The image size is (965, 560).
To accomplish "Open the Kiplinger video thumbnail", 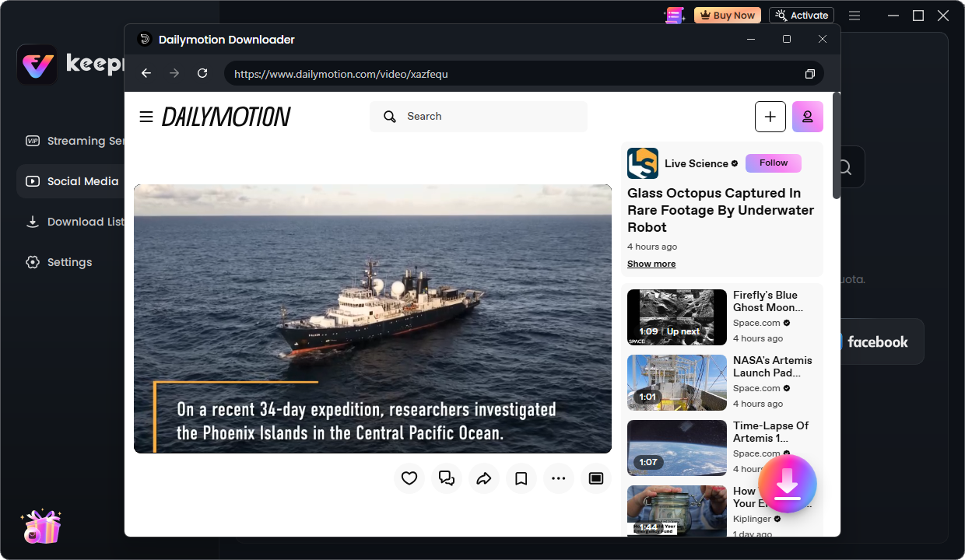I will pos(677,510).
